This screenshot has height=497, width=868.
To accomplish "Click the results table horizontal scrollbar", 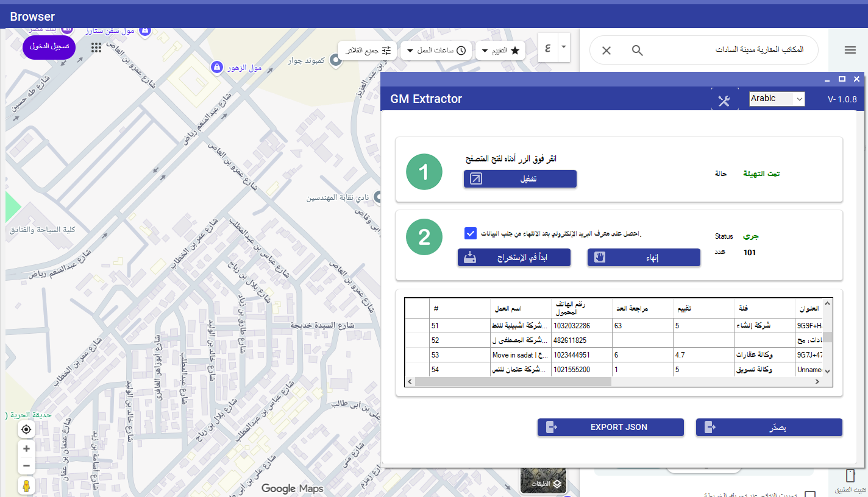I will (512, 381).
